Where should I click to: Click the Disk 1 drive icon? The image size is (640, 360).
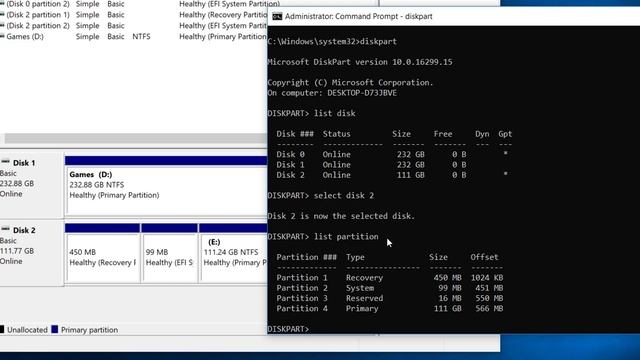point(5,162)
